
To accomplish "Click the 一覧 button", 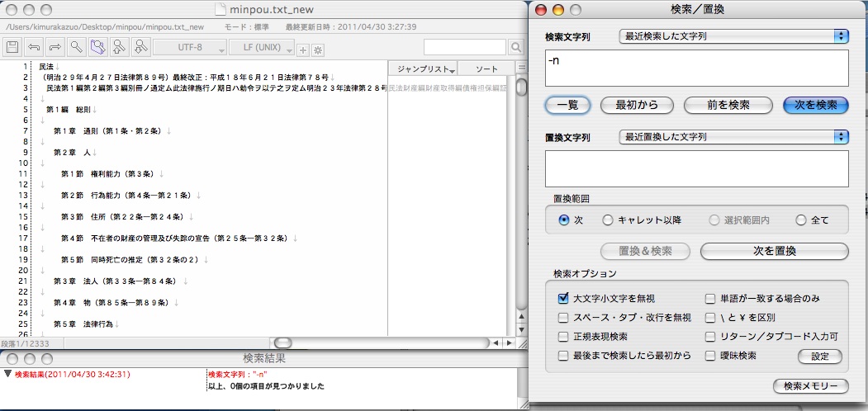I will point(568,105).
